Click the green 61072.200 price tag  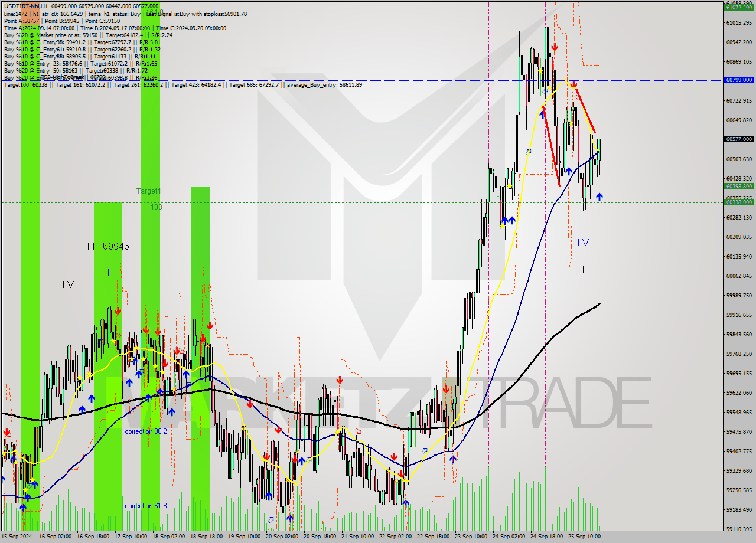click(x=739, y=8)
